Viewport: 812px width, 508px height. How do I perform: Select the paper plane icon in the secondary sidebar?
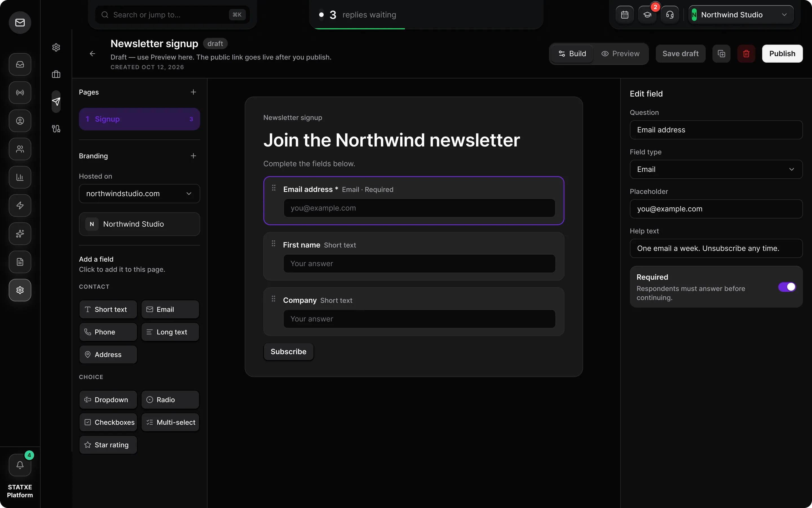pyautogui.click(x=56, y=102)
